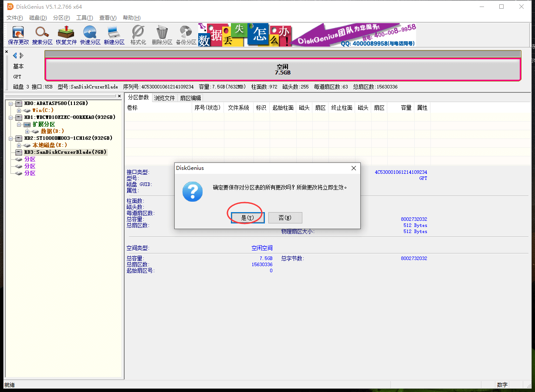Viewport: 535px width, 392px height.
Task: Confirm saving with the 是(Y) button
Action: click(x=247, y=217)
